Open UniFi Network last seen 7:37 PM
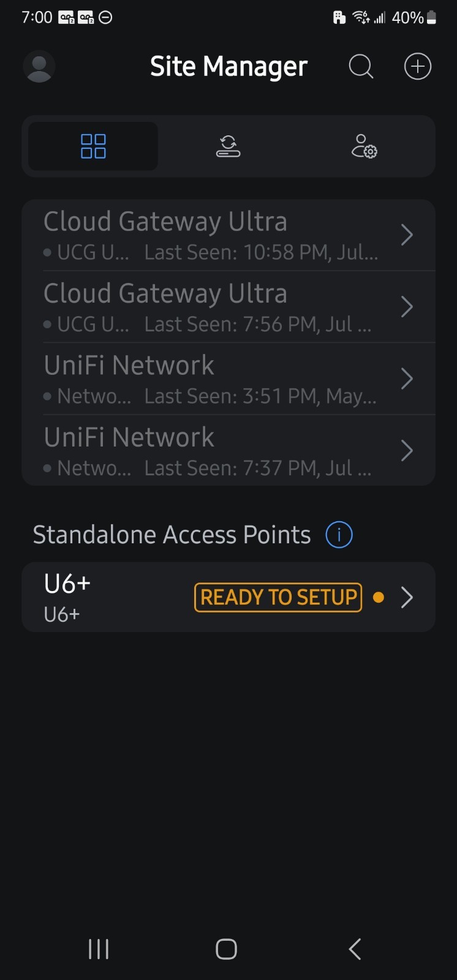The height and width of the screenshot is (980, 457). click(x=228, y=450)
